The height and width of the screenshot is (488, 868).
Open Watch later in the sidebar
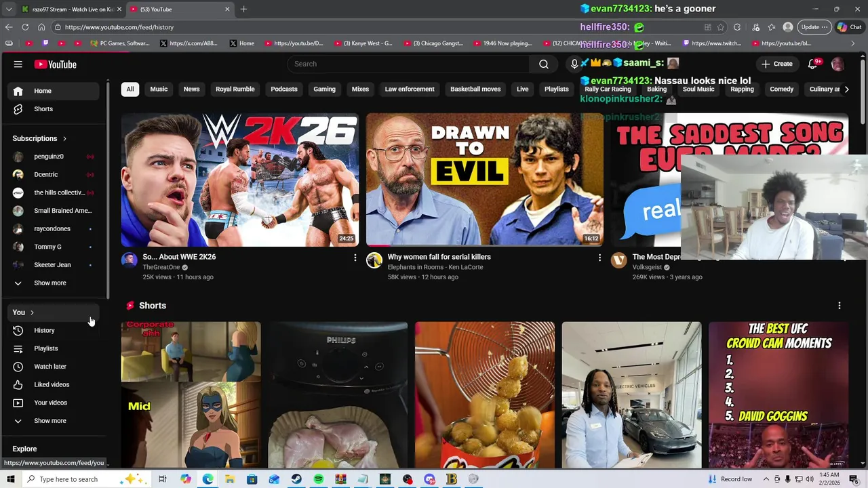[54, 367]
